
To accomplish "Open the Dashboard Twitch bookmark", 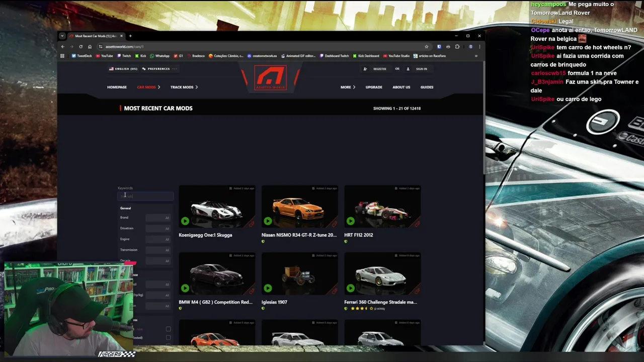I will coord(334,56).
